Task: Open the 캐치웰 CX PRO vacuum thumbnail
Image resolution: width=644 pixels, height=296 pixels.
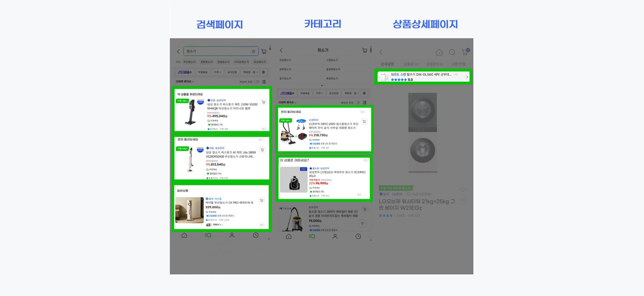Action: [189, 210]
